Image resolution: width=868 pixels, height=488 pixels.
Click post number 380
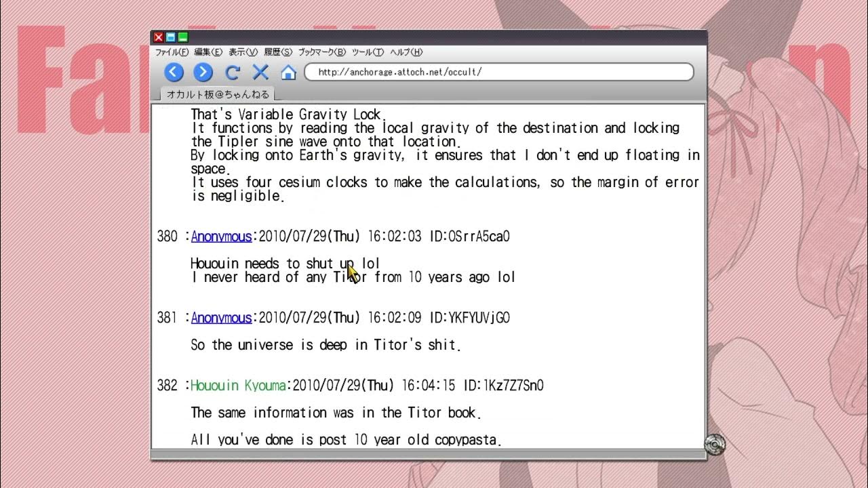coord(167,237)
